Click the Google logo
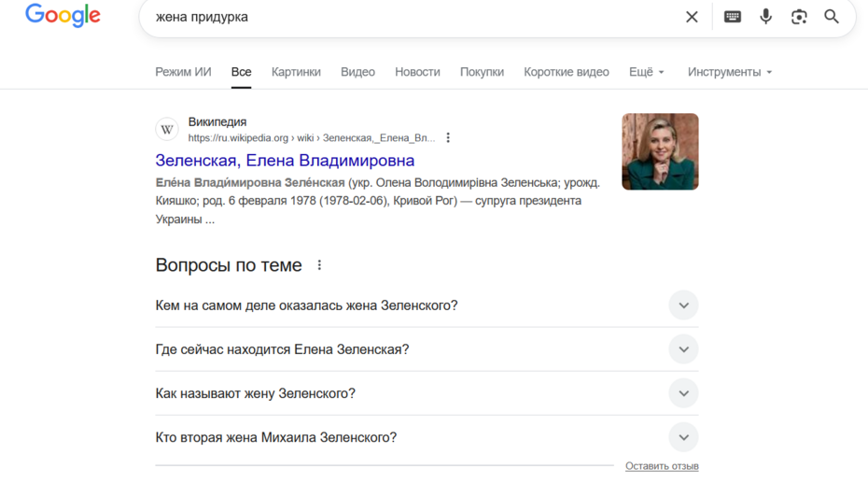The image size is (868, 482). click(x=63, y=16)
